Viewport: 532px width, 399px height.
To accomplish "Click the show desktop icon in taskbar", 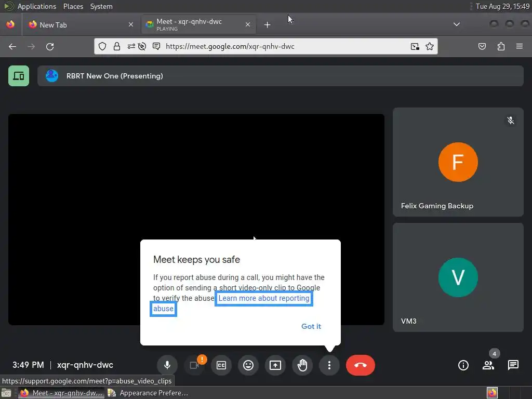I will click(6, 393).
